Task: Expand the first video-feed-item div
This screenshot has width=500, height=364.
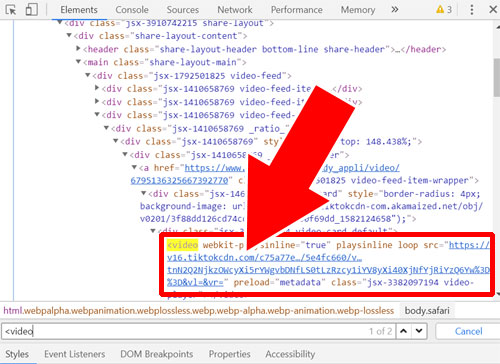Action: [x=97, y=88]
